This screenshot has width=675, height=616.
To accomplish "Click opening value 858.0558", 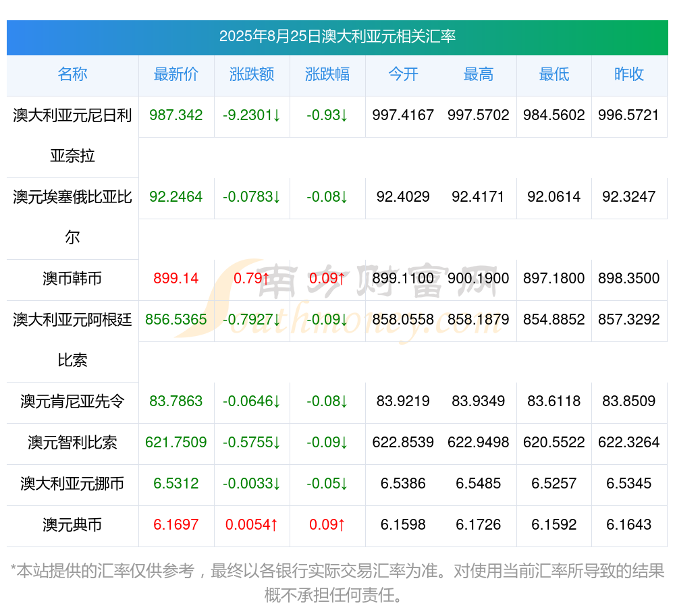I will (403, 320).
